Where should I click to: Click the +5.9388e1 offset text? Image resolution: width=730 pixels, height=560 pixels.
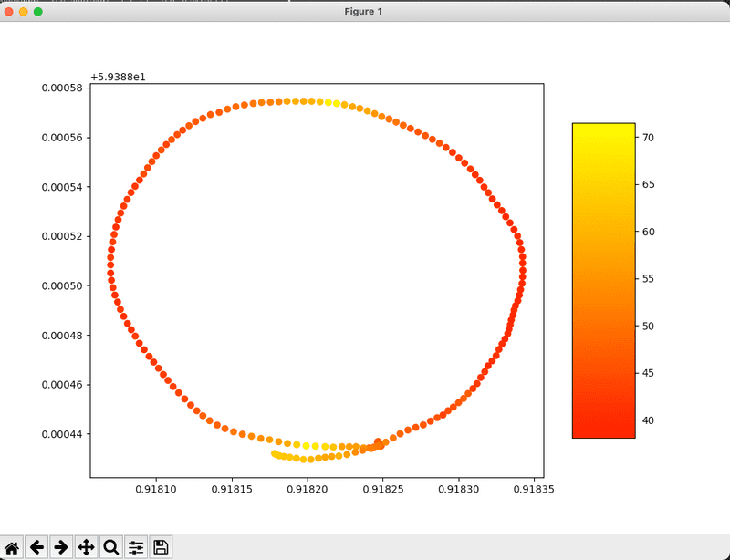pyautogui.click(x=120, y=76)
